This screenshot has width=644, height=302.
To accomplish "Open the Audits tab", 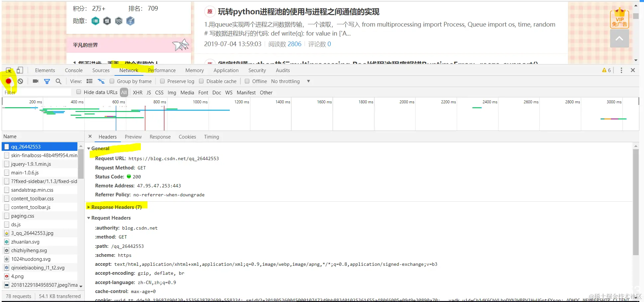I will pyautogui.click(x=283, y=70).
